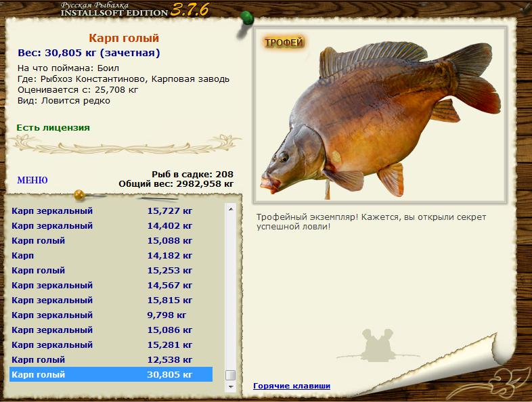
Task: Click the scrollbar down arrow in fish list
Action: point(231,386)
